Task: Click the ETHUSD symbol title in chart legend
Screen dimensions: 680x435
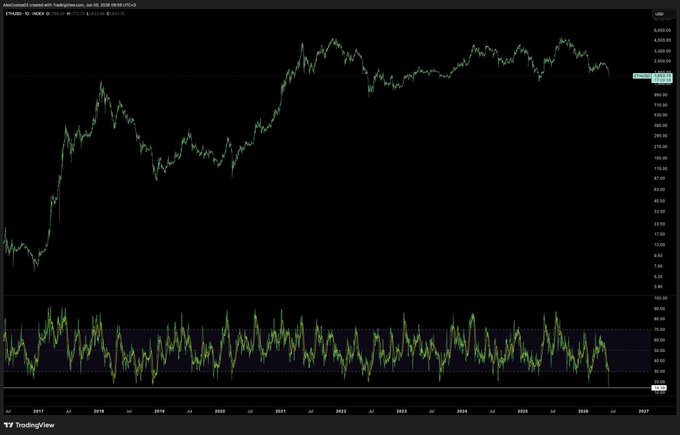Action: coord(13,14)
